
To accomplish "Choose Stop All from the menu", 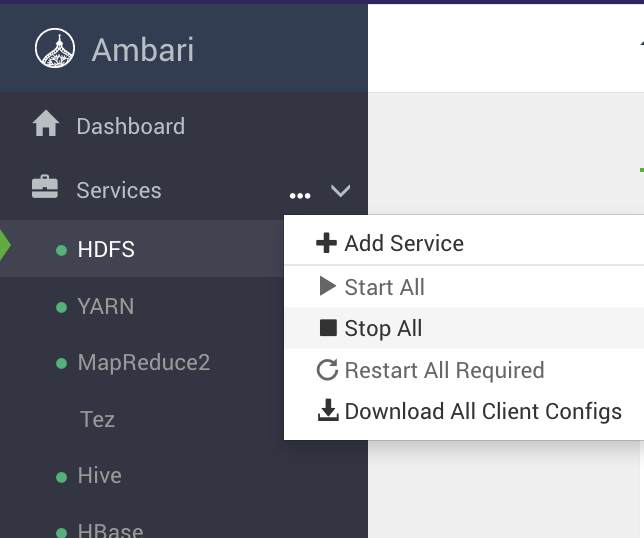I will tap(464, 328).
